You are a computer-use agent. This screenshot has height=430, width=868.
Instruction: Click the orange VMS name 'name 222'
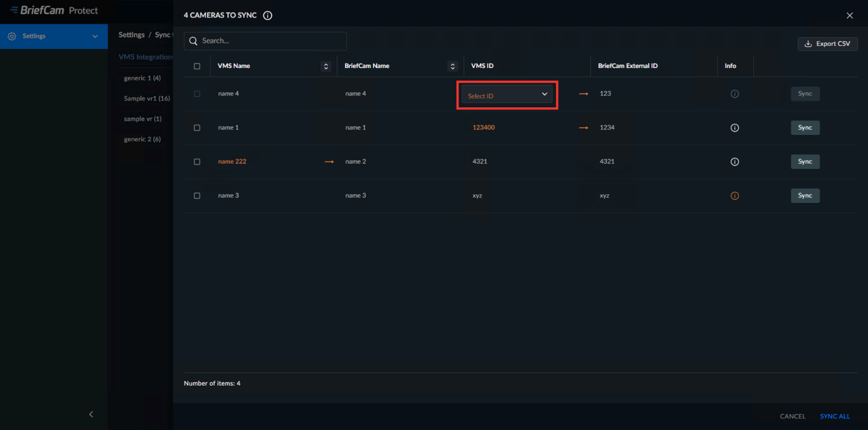232,162
